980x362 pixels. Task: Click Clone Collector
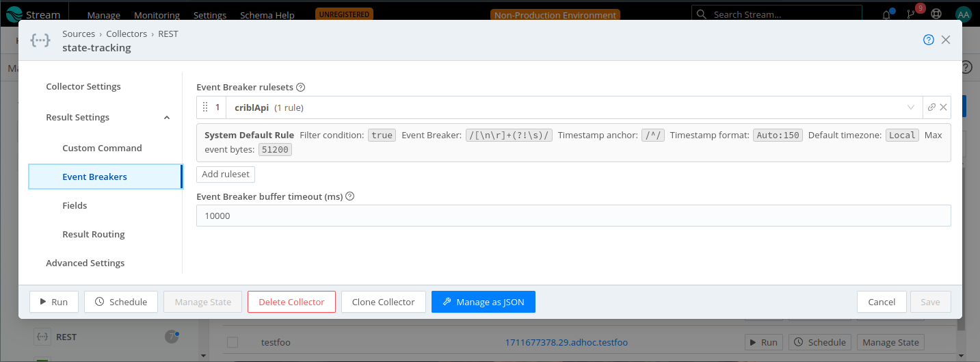(x=383, y=302)
